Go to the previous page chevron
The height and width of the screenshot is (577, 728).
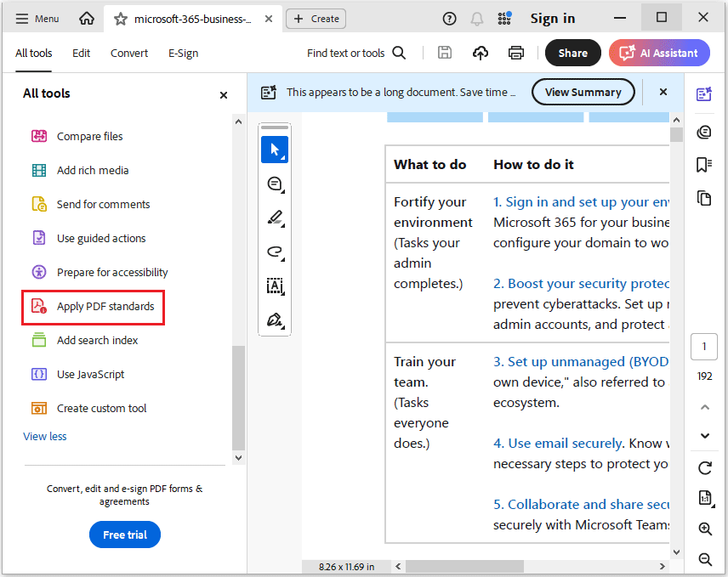click(x=705, y=408)
